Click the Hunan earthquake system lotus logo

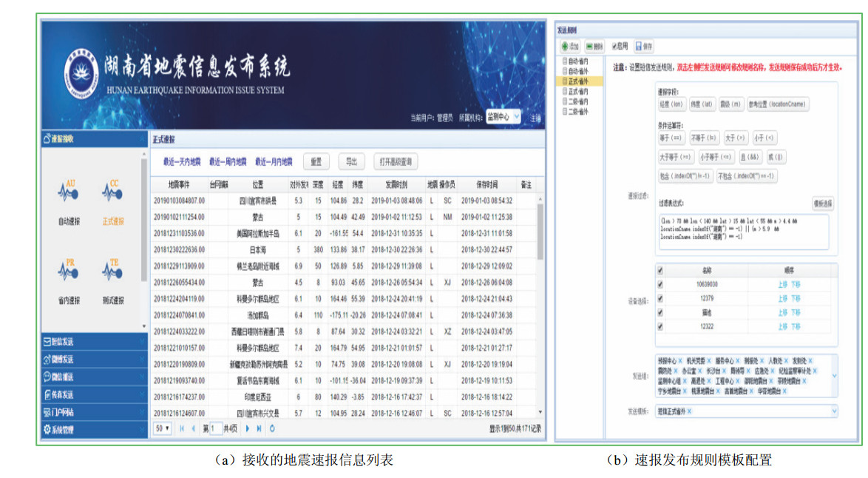click(81, 74)
